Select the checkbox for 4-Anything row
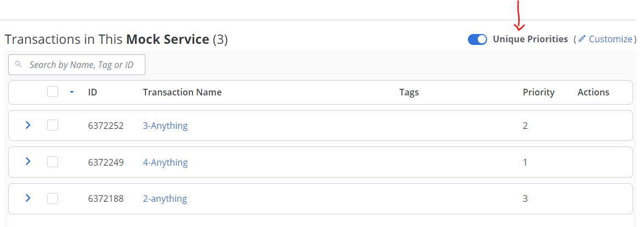 (53, 162)
